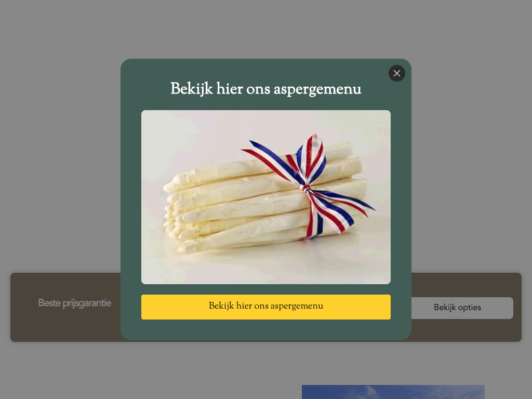Image resolution: width=532 pixels, height=399 pixels.
Task: Click the yellow 'Bekijk hier ons aspergemenu' button
Action: click(x=265, y=307)
